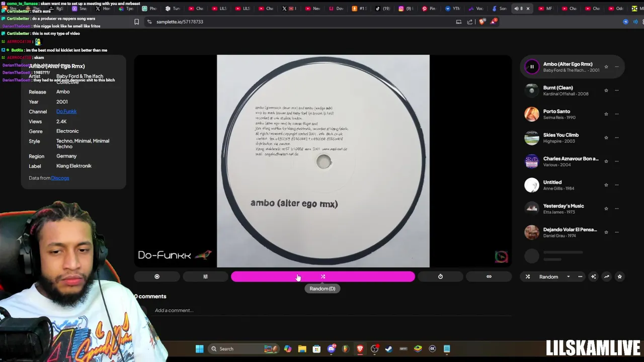This screenshot has height=362, width=644.
Task: Bookmark this page icon in the address bar
Action: pos(136,22)
